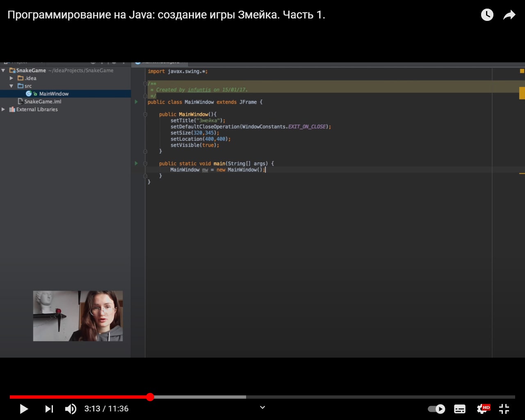The height and width of the screenshot is (420, 525).
Task: Select the SnakeGame project root row
Action: click(66, 71)
